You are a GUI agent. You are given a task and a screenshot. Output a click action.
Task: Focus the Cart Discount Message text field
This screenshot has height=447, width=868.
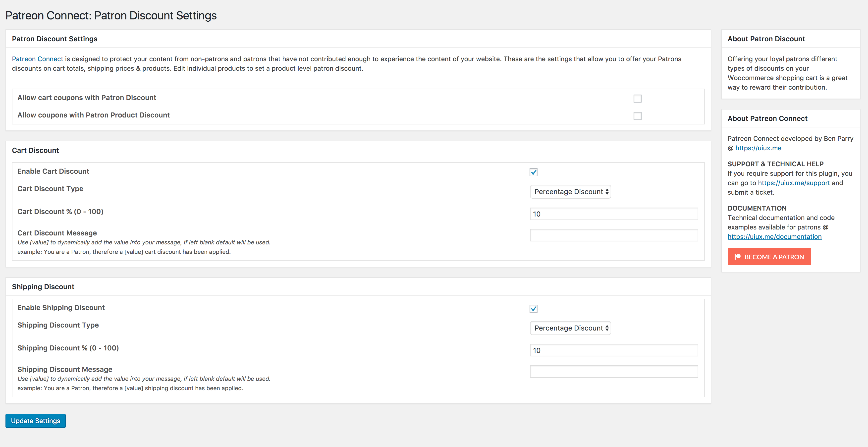click(614, 235)
